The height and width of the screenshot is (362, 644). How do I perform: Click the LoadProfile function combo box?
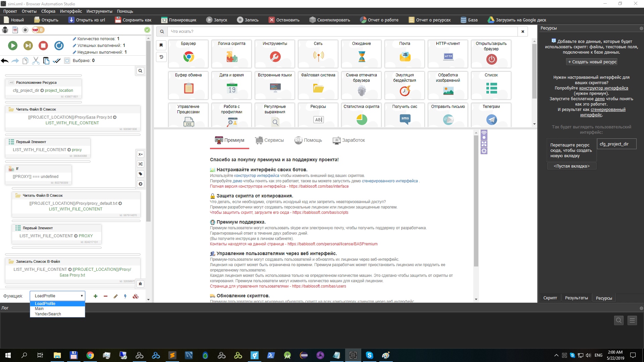pyautogui.click(x=57, y=296)
